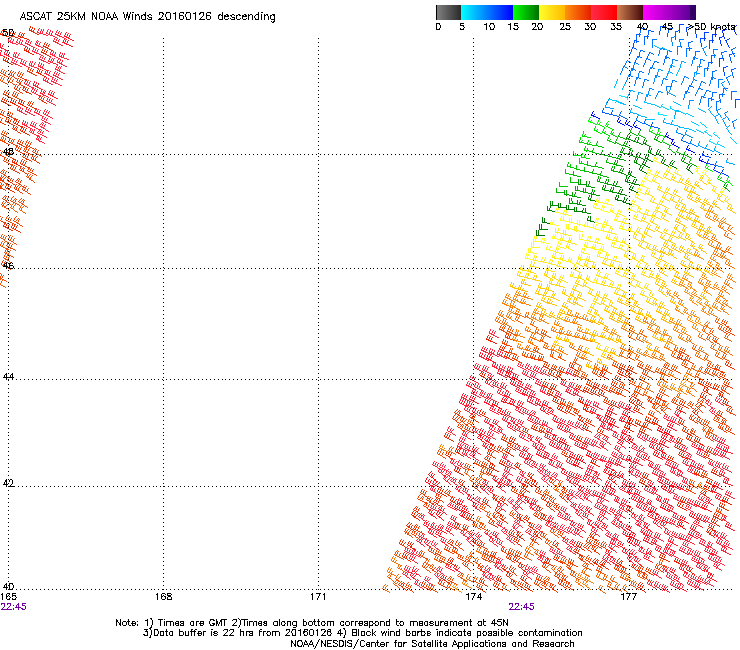Screen dimensions: 740x650
Task: Click the 'NOAA/NESDIS/Center for Satellite Applications and Research' credit
Action: coord(432,644)
